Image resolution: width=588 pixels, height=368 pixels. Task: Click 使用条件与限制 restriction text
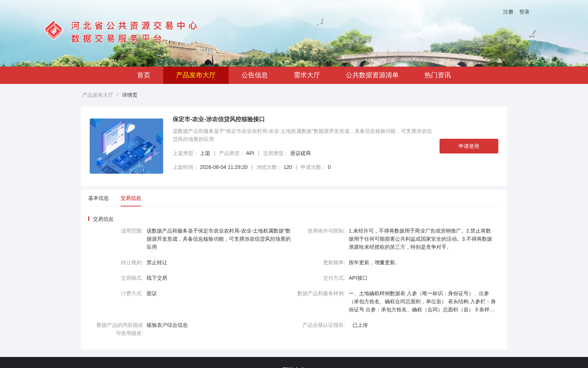[x=420, y=239]
